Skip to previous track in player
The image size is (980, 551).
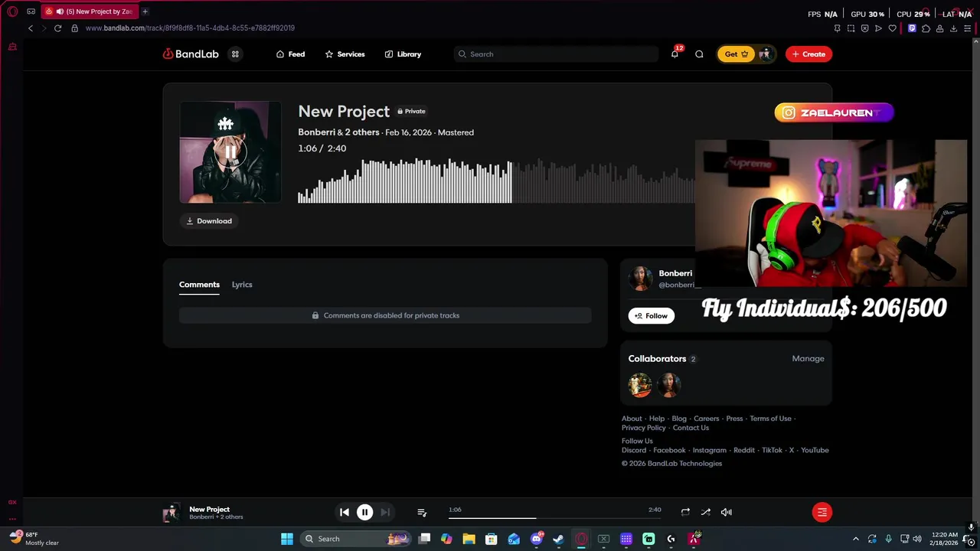(x=345, y=513)
